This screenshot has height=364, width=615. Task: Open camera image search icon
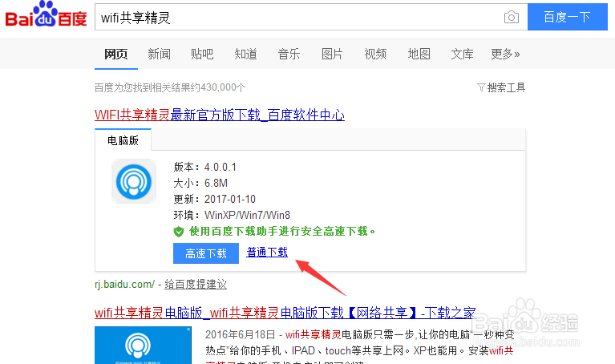tap(511, 18)
